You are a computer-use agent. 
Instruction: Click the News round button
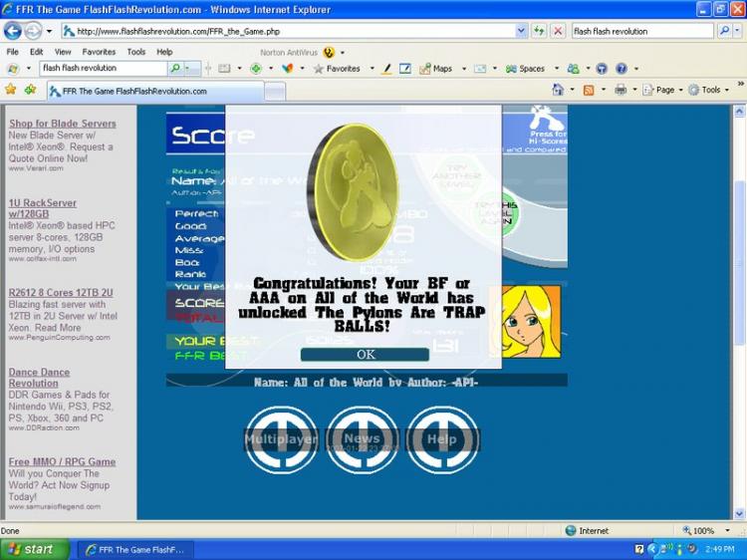click(363, 439)
